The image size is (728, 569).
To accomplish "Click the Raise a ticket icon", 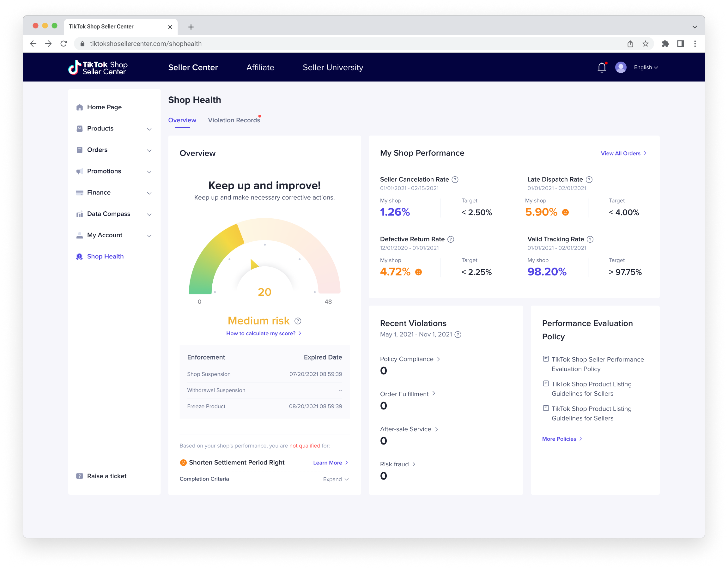I will 79,476.
